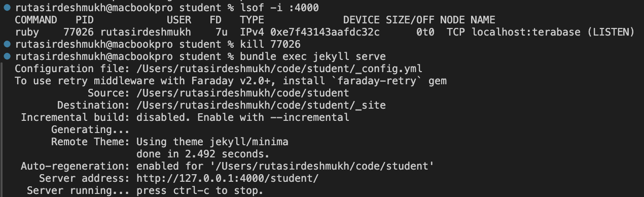Click the blue dot beside lsof command
Image resolution: width=644 pixels, height=197 pixels.
[6, 8]
